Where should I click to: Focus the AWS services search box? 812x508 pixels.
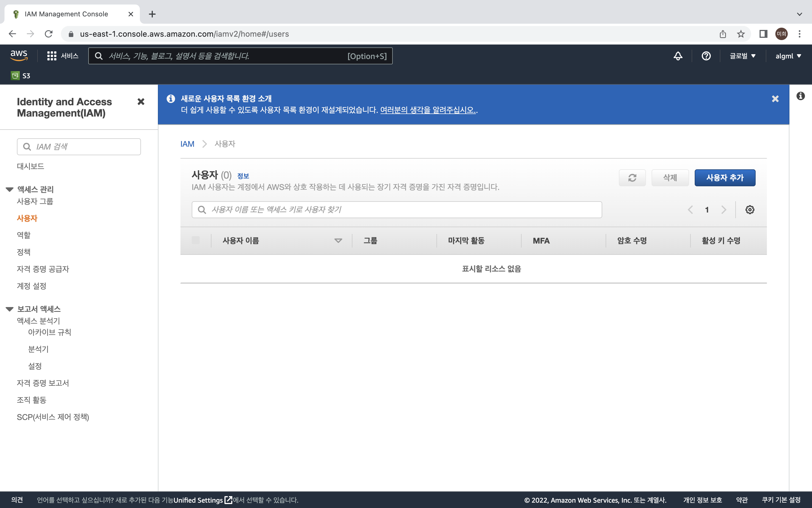tap(240, 56)
